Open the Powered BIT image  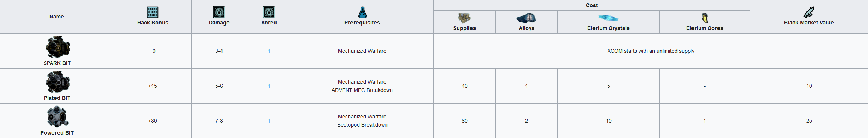[x=57, y=117]
